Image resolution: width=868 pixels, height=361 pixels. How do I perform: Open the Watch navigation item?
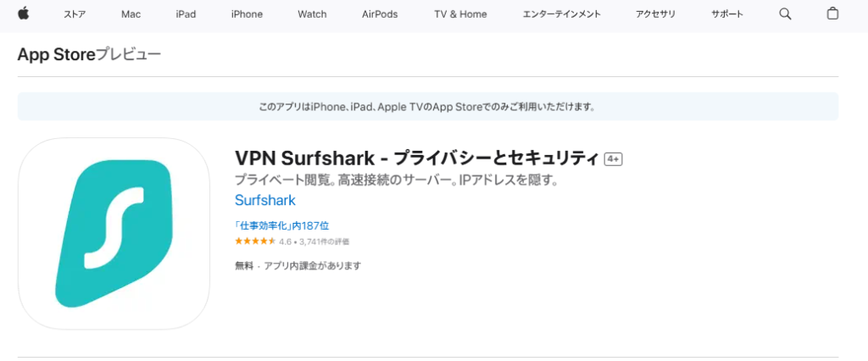tap(312, 14)
